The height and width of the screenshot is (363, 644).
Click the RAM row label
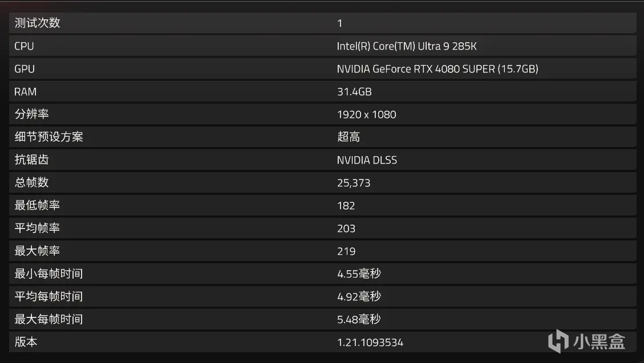(26, 92)
